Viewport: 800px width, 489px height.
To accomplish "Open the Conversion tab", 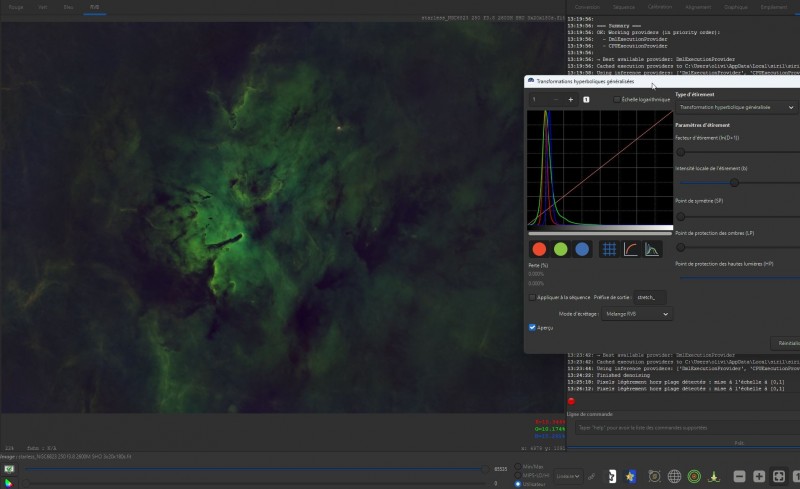I will tap(587, 7).
